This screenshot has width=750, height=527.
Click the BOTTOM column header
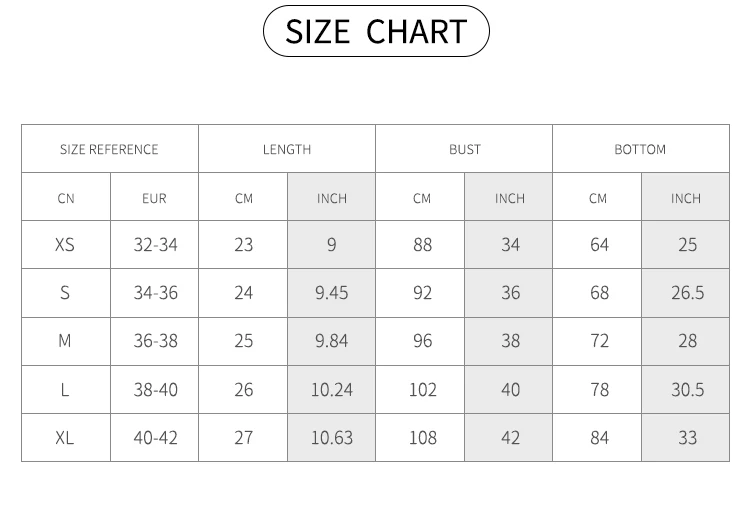pyautogui.click(x=640, y=149)
